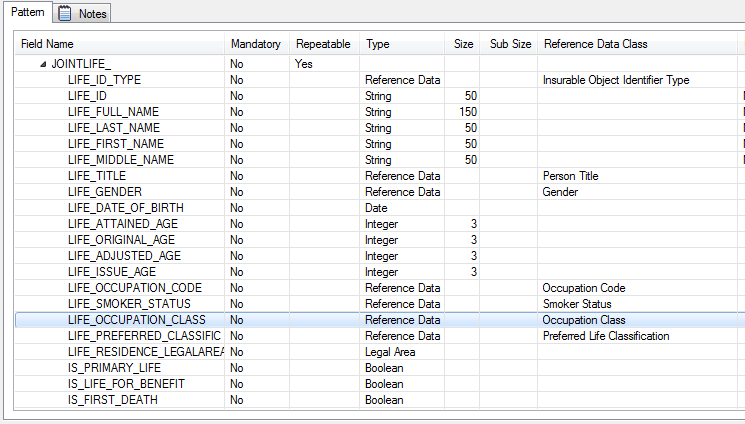Select the LIFE_LAST_NAME field
This screenshot has width=745, height=424.
tap(114, 128)
